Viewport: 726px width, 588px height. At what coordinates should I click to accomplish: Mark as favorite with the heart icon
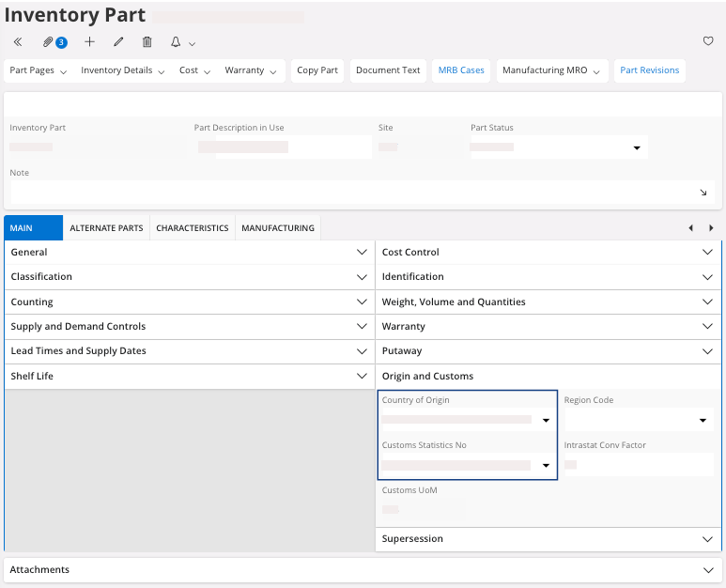[708, 41]
